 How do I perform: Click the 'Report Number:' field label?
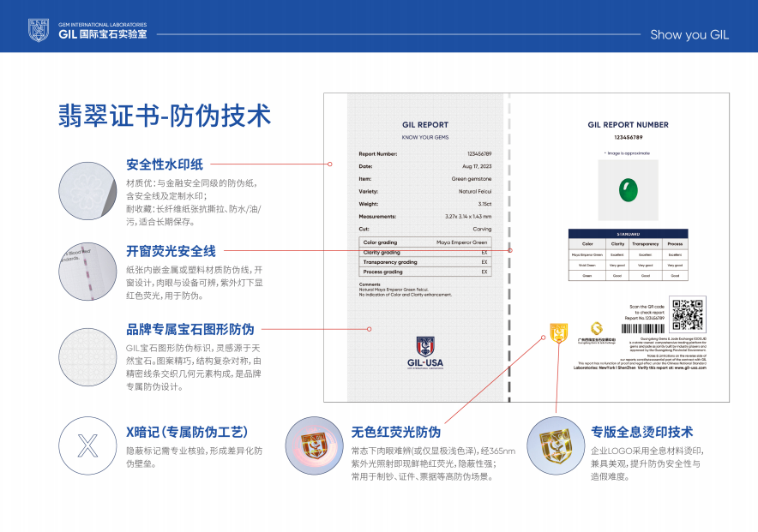(378, 154)
